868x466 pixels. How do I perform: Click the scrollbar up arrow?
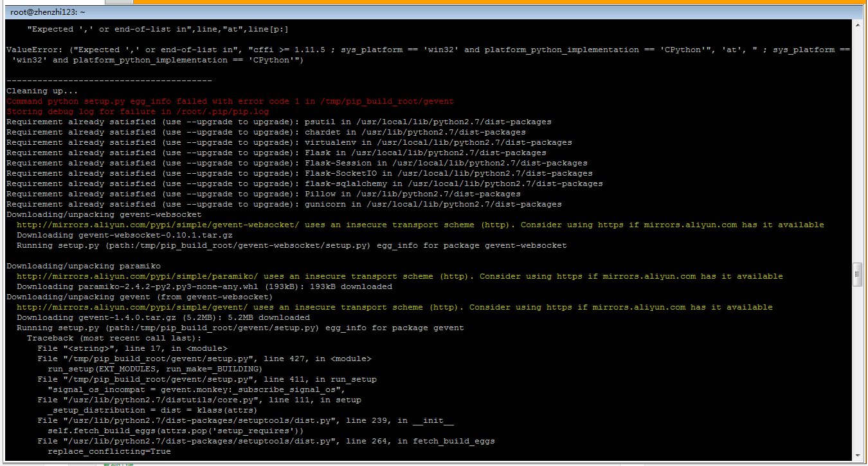pyautogui.click(x=857, y=25)
